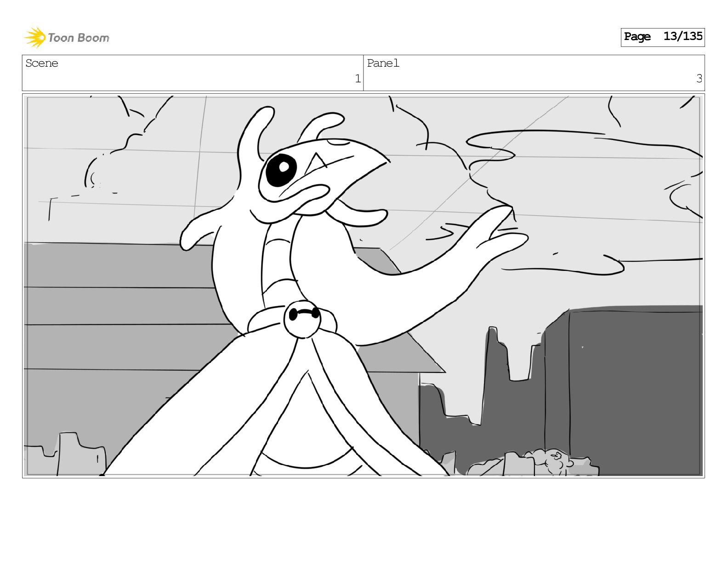Screen dimensions: 728x563
Task: Select the 'Page 13/135' page indicator
Action: (x=662, y=37)
